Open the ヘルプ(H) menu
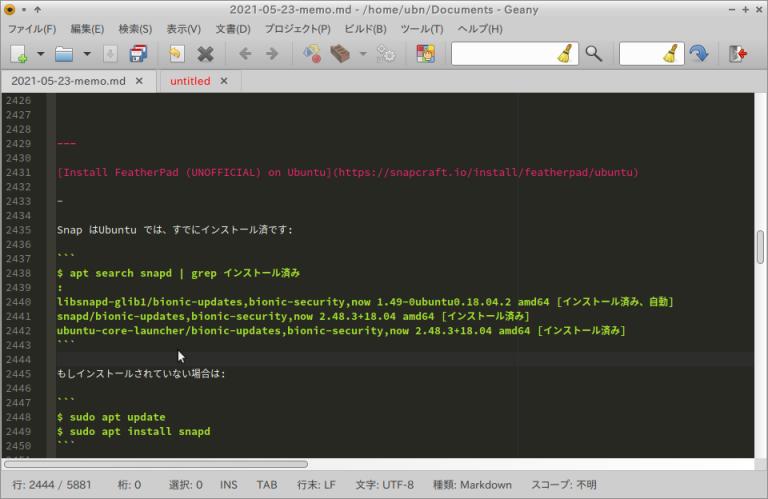The height and width of the screenshot is (499, 768). tap(480, 29)
